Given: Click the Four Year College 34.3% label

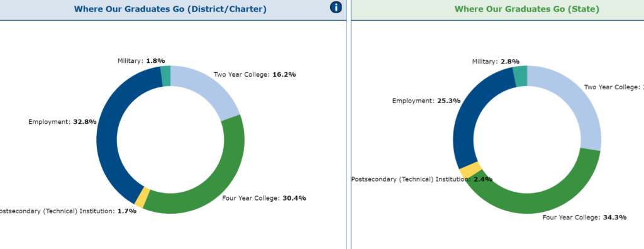Looking at the screenshot, I should (585, 218).
